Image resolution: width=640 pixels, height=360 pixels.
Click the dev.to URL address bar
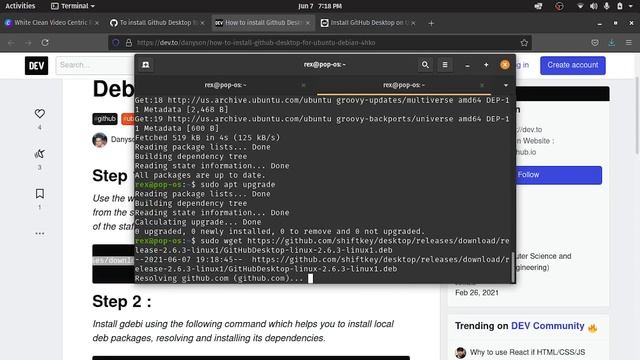click(320, 42)
